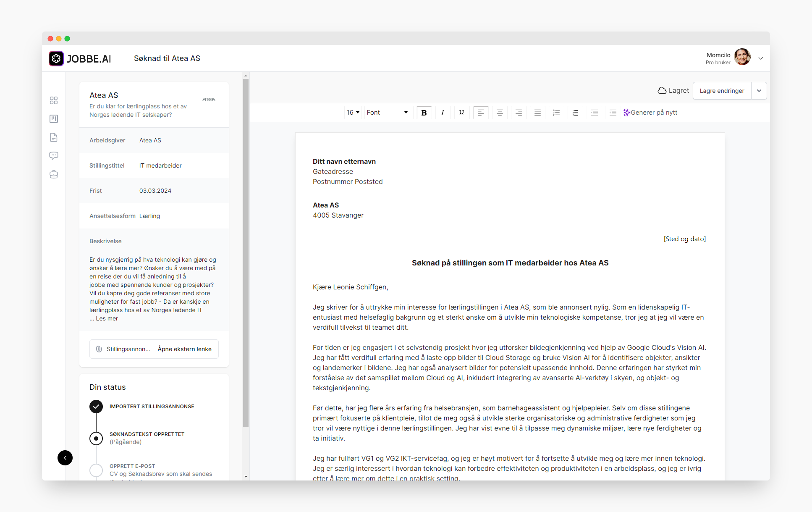Click Åpne ekstern lenke button
812x512 pixels.
[185, 349]
